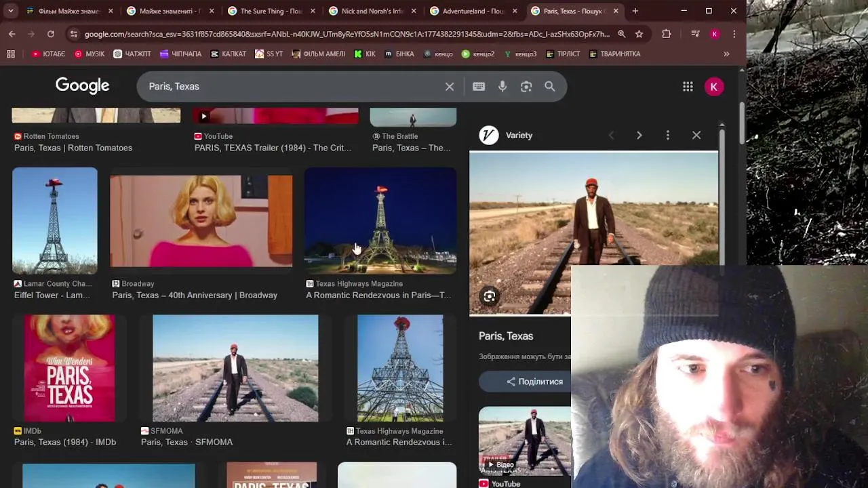Open the Google account K avatar

713,86
